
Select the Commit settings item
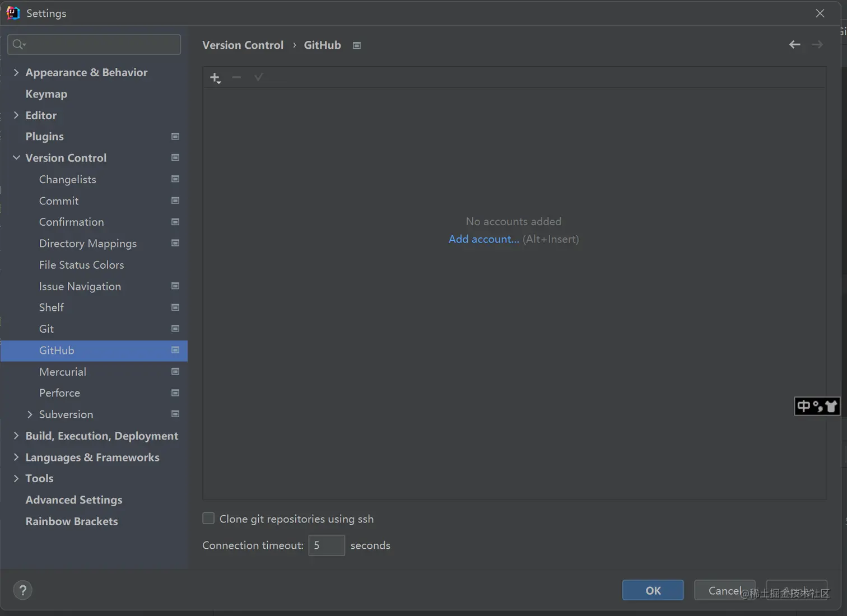(59, 200)
